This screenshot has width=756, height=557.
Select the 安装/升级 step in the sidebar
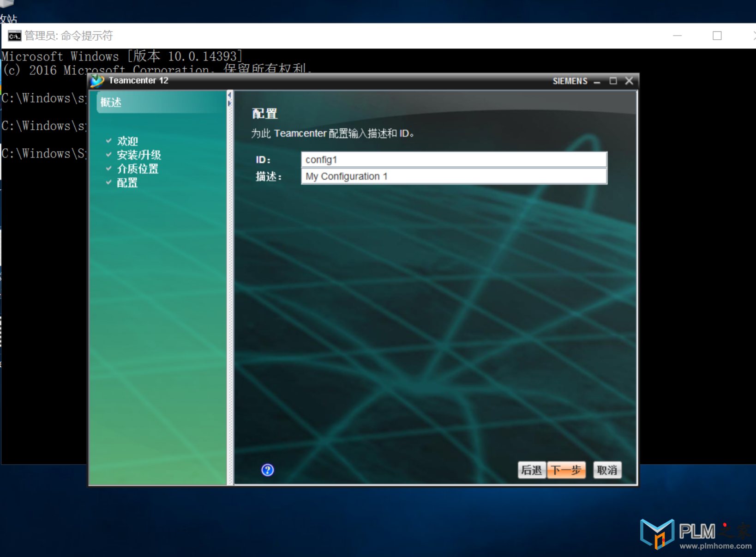(x=139, y=155)
